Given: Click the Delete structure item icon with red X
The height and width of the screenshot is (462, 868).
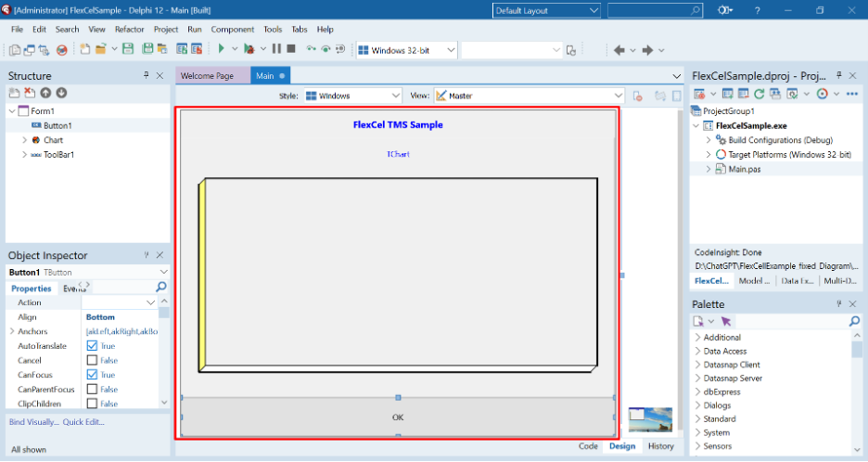Looking at the screenshot, I should point(30,93).
